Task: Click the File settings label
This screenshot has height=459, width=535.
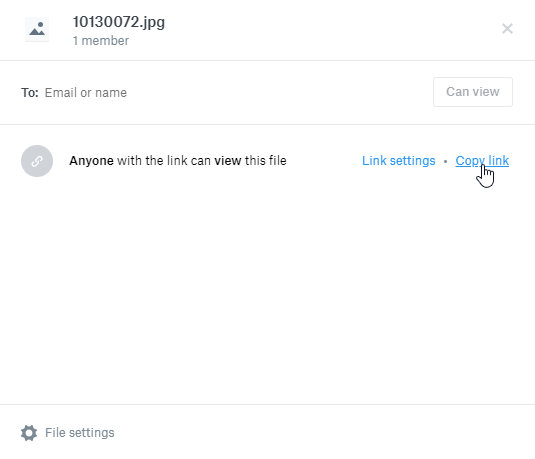Action: coord(80,433)
